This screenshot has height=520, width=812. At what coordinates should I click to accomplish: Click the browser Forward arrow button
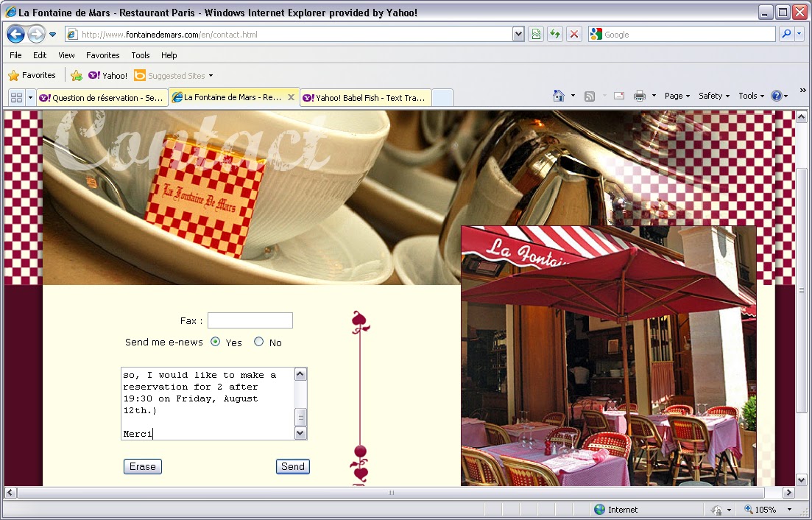(x=36, y=35)
